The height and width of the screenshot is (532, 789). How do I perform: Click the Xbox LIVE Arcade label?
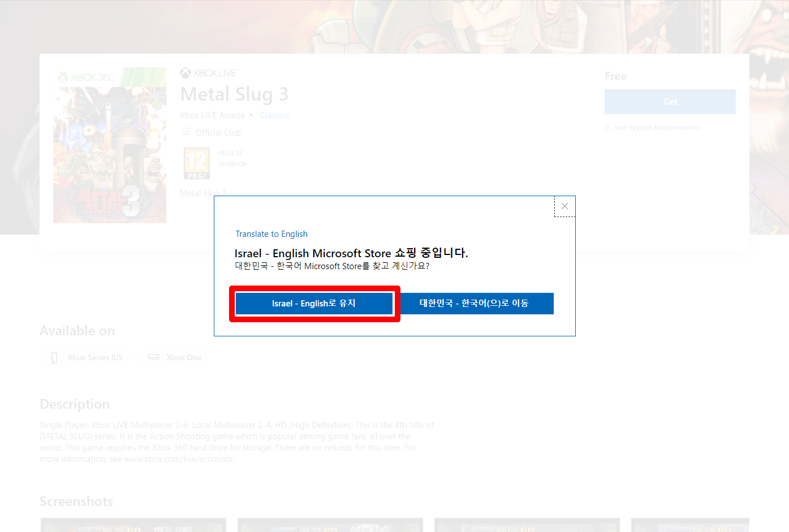[213, 115]
